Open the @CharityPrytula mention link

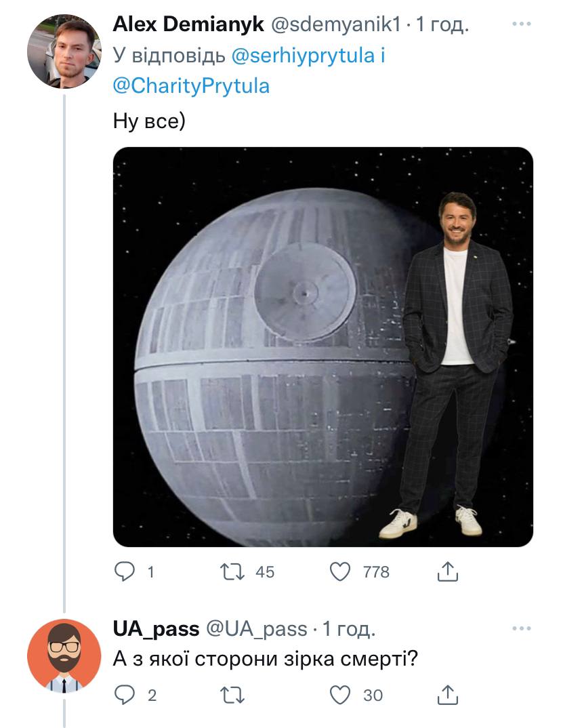(x=191, y=86)
